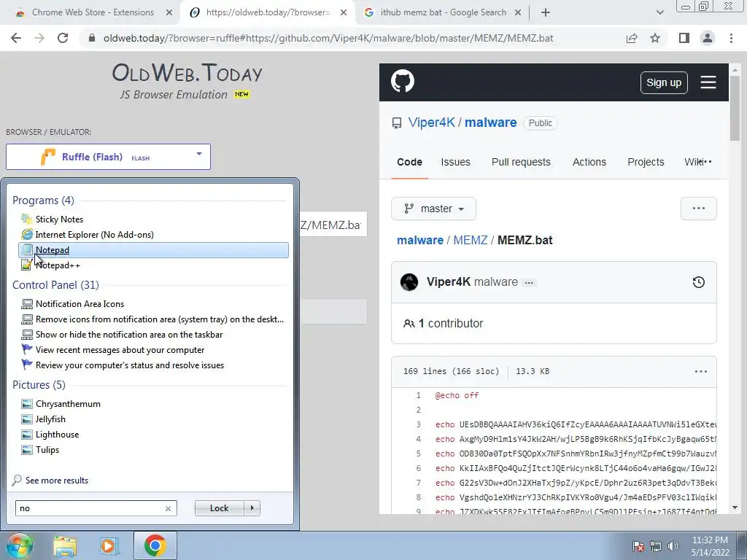The height and width of the screenshot is (560, 747).
Task: Reload the current page
Action: click(63, 38)
